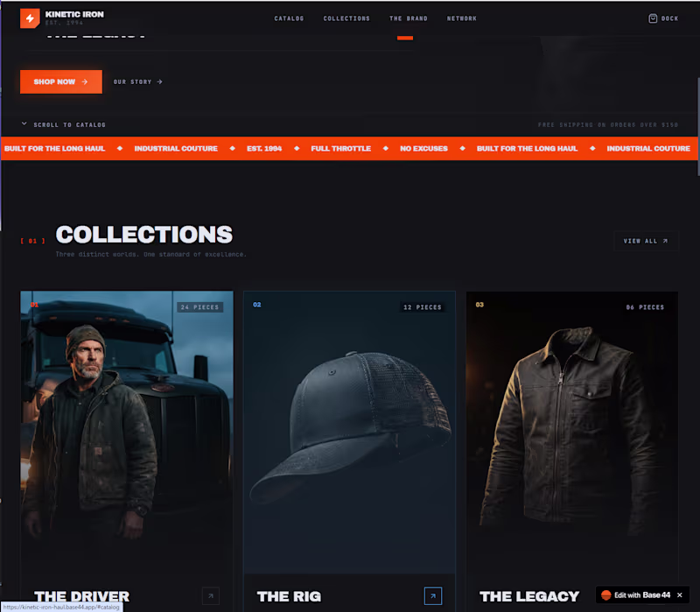Click the Three distinct worlds subtitle
The height and width of the screenshot is (612, 700).
(150, 254)
